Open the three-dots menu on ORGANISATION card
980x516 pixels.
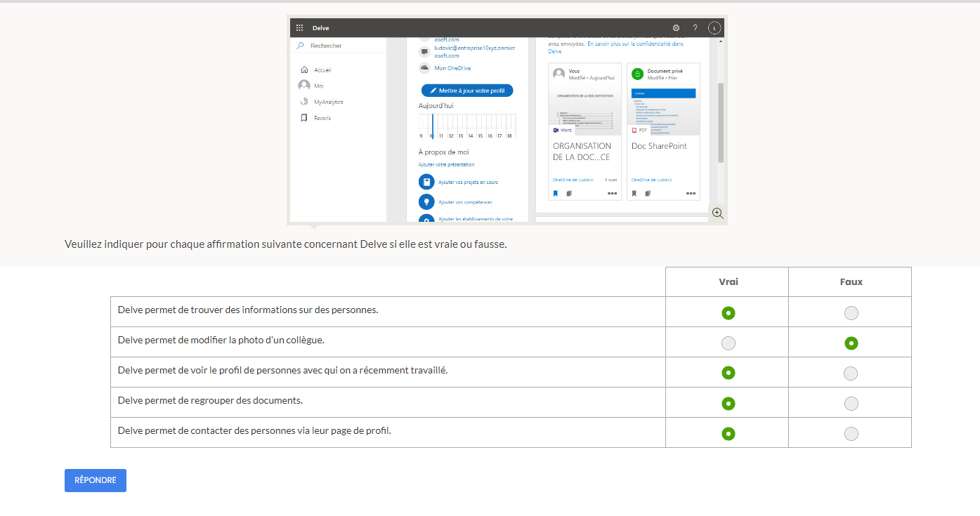coord(612,193)
